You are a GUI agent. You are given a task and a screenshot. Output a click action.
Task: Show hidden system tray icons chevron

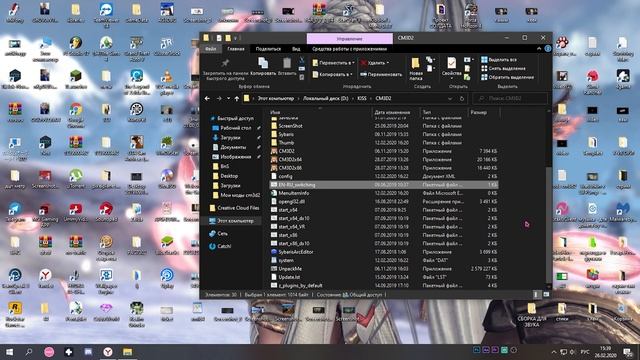pos(554,352)
